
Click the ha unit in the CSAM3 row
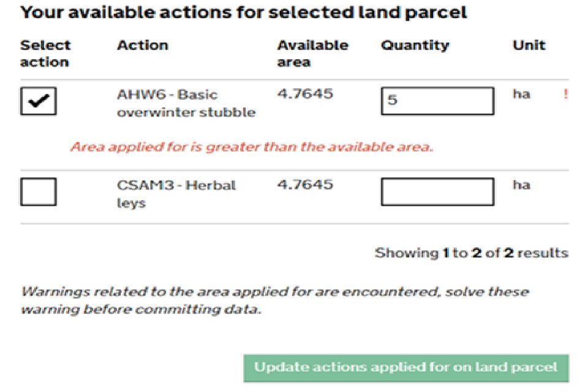tap(521, 185)
